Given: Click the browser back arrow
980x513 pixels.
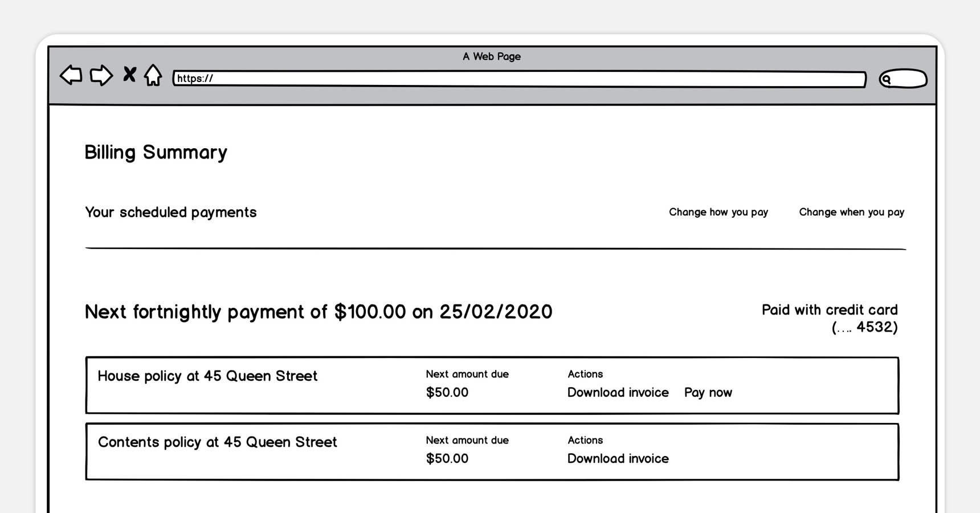Looking at the screenshot, I should click(71, 75).
